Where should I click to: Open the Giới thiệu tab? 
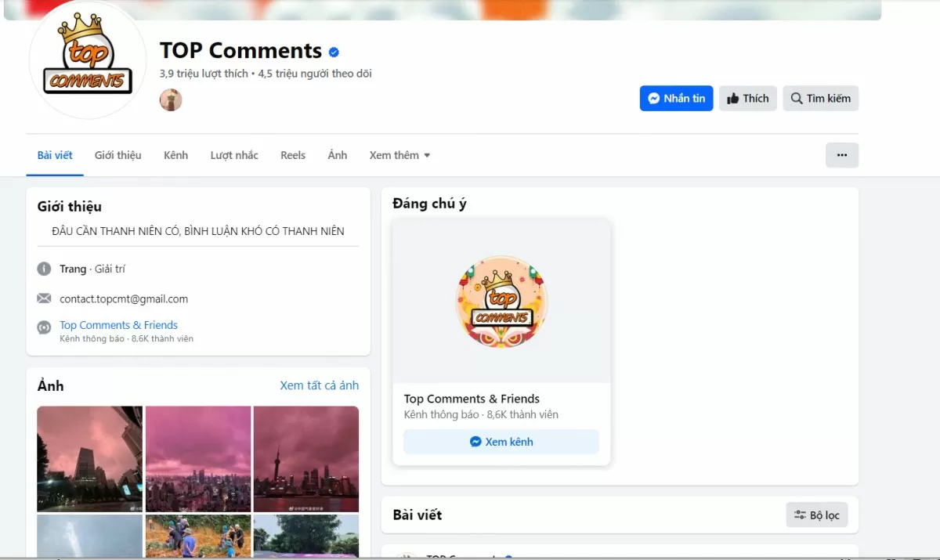(118, 155)
